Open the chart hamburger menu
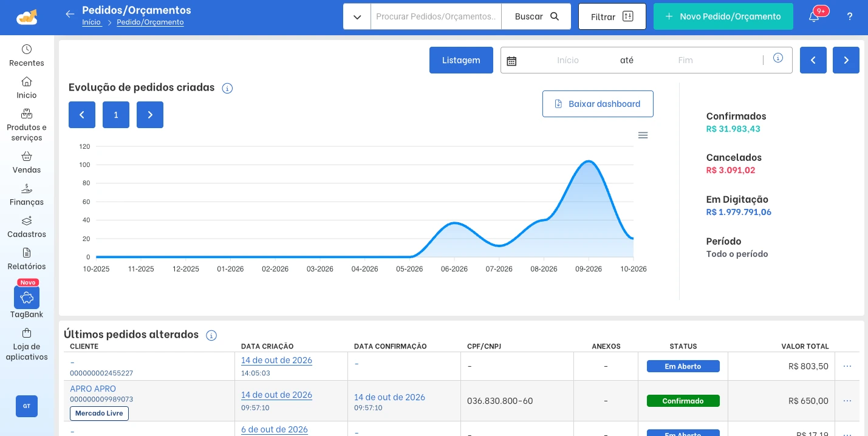Image resolution: width=868 pixels, height=436 pixels. pyautogui.click(x=643, y=135)
